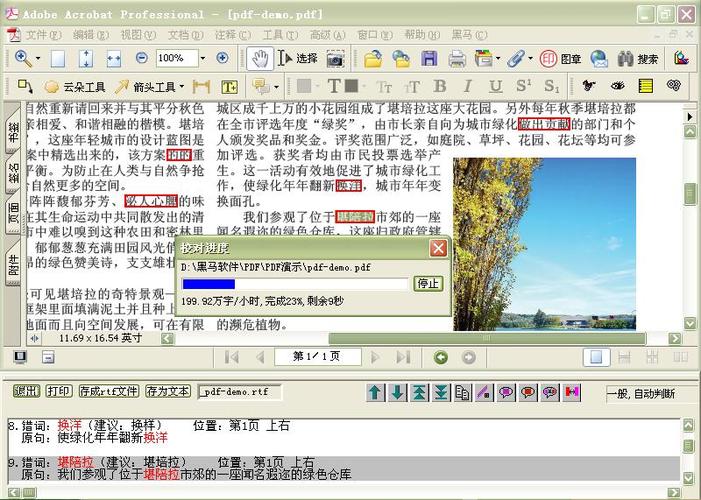Select the 云朵工具 cloud tool

click(x=74, y=86)
